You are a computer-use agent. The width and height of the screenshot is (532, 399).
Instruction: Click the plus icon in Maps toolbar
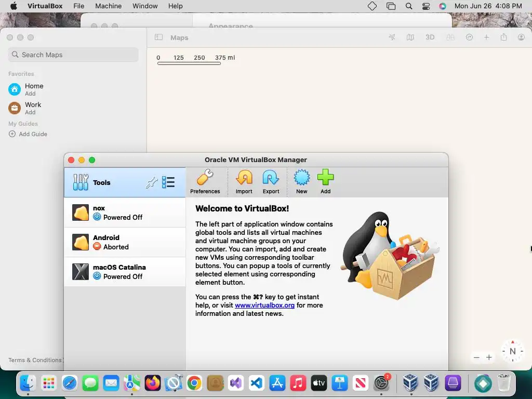(x=486, y=37)
